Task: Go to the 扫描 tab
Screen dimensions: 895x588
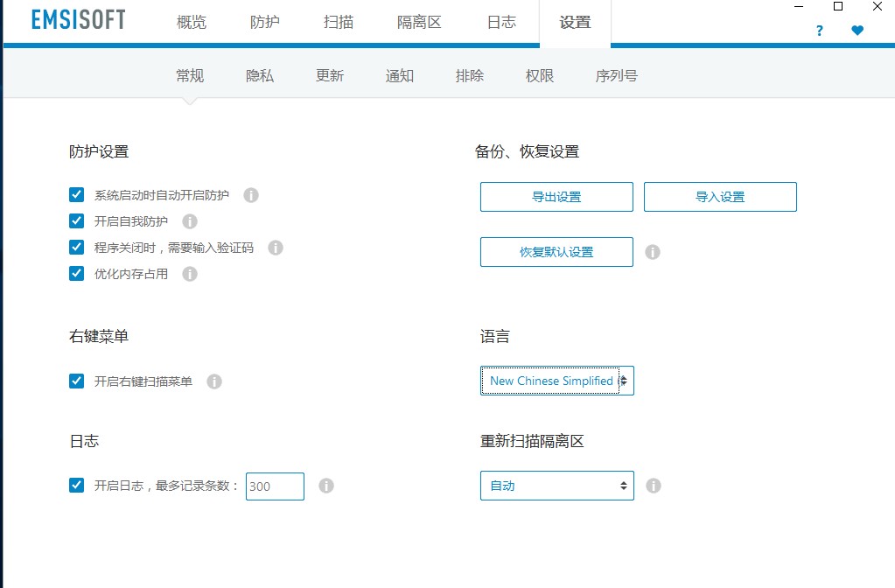Action: click(x=339, y=22)
